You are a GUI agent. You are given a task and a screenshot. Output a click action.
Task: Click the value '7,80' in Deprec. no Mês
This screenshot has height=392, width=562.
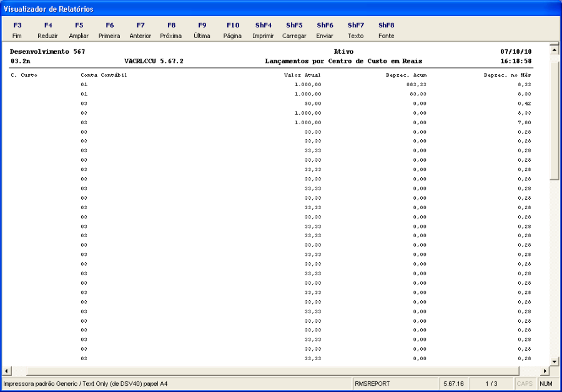coord(524,122)
